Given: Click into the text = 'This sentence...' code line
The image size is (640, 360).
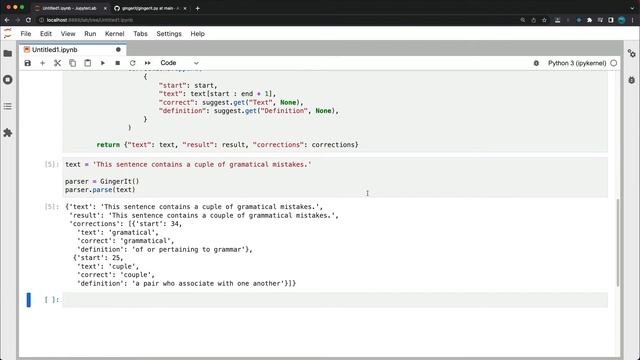Looking at the screenshot, I should (188, 164).
